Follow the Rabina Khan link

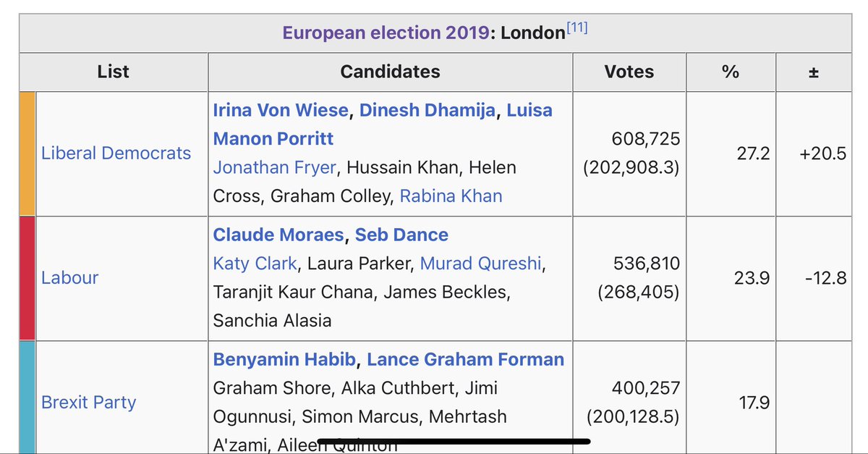point(451,196)
